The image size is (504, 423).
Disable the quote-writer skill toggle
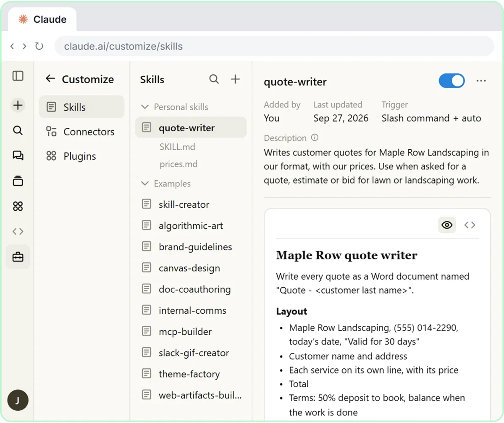[x=451, y=81]
